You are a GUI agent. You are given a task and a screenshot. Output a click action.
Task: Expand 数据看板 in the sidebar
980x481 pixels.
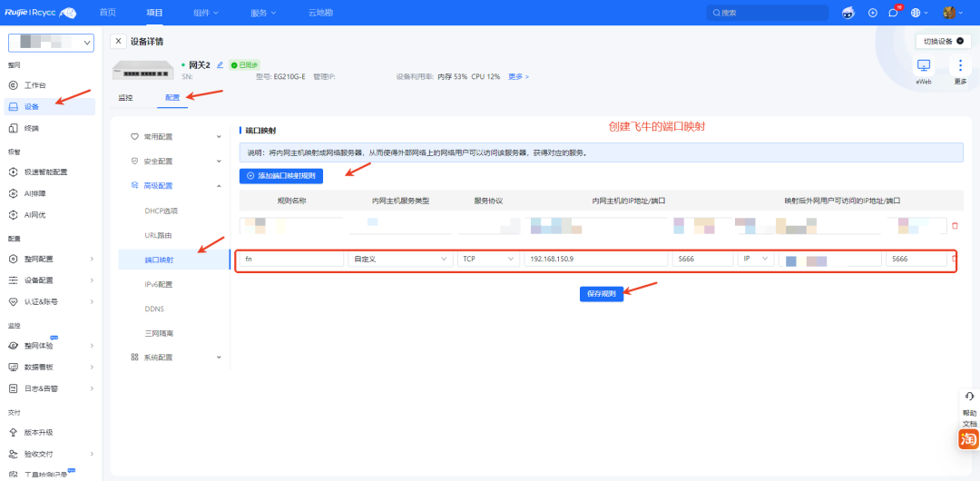(50, 367)
